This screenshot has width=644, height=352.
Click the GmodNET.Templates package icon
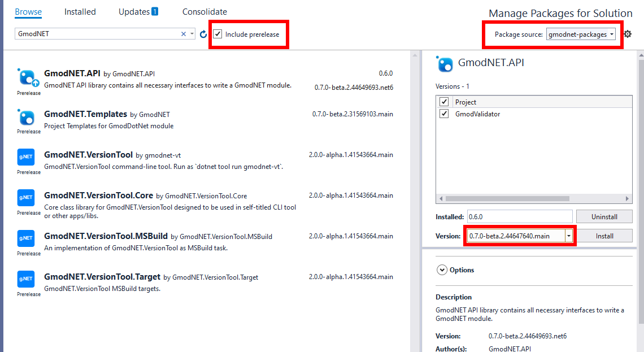(27, 118)
